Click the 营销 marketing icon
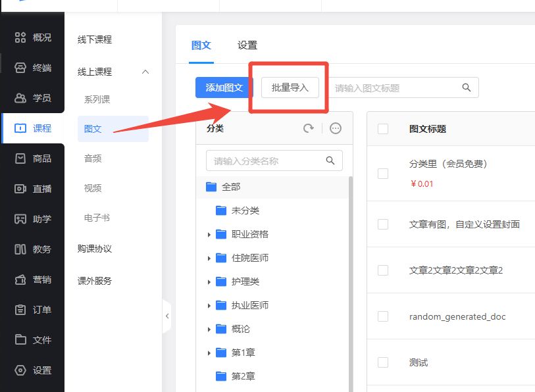 click(x=20, y=280)
